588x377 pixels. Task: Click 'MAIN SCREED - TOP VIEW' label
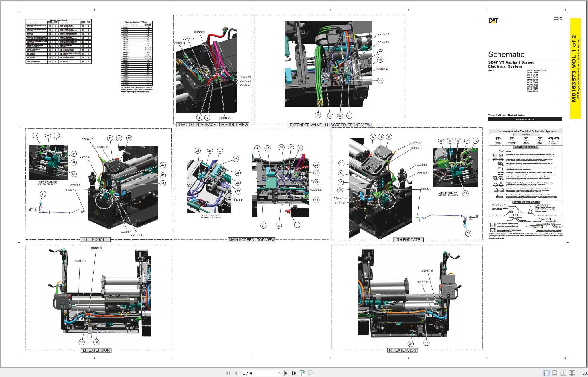click(252, 240)
